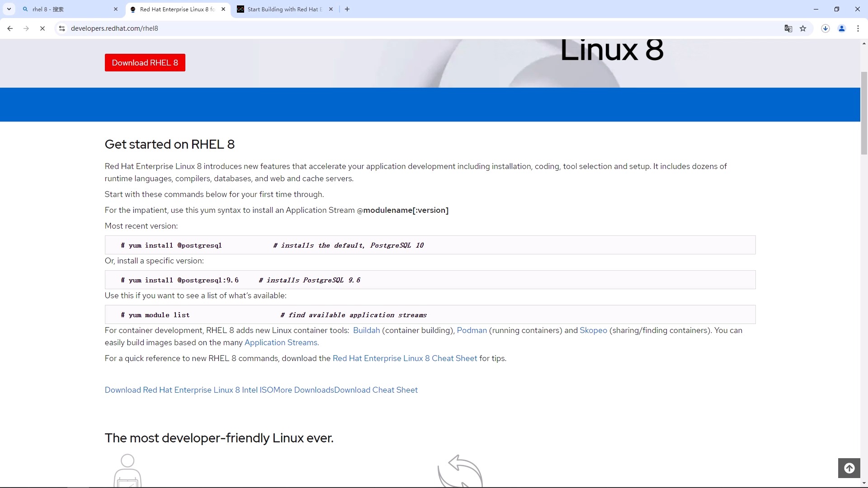Click the Download RHEL 8 button
This screenshot has height=488, width=868.
point(146,62)
